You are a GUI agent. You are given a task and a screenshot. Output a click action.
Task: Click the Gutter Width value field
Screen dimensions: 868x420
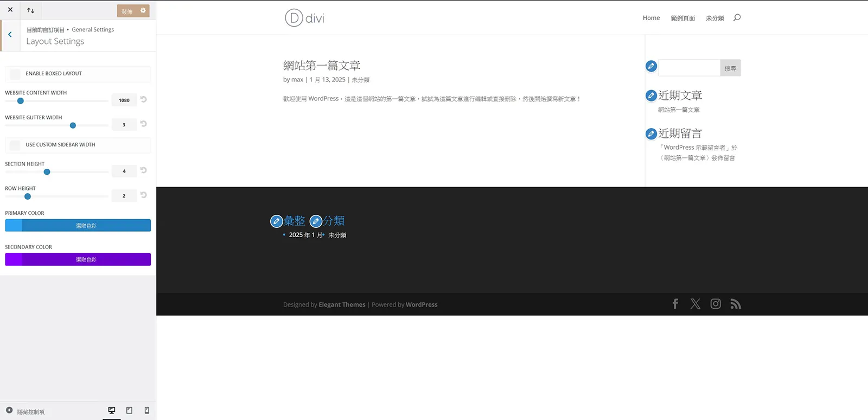[x=124, y=125]
